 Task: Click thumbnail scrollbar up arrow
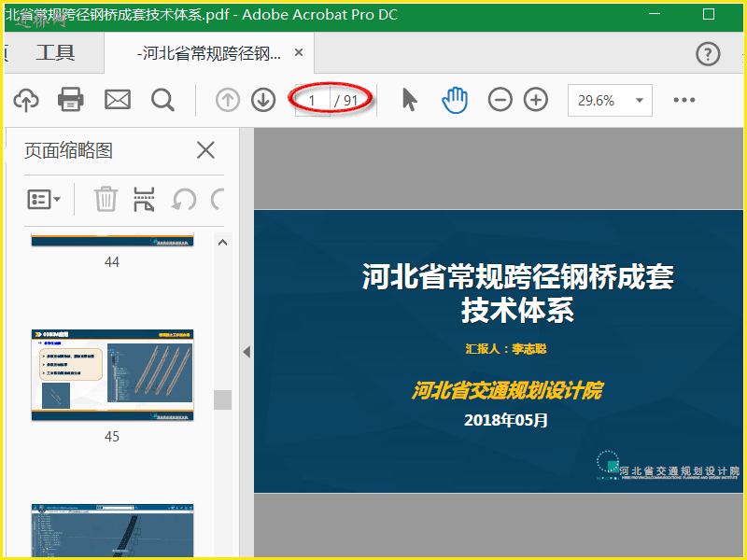coord(222,243)
